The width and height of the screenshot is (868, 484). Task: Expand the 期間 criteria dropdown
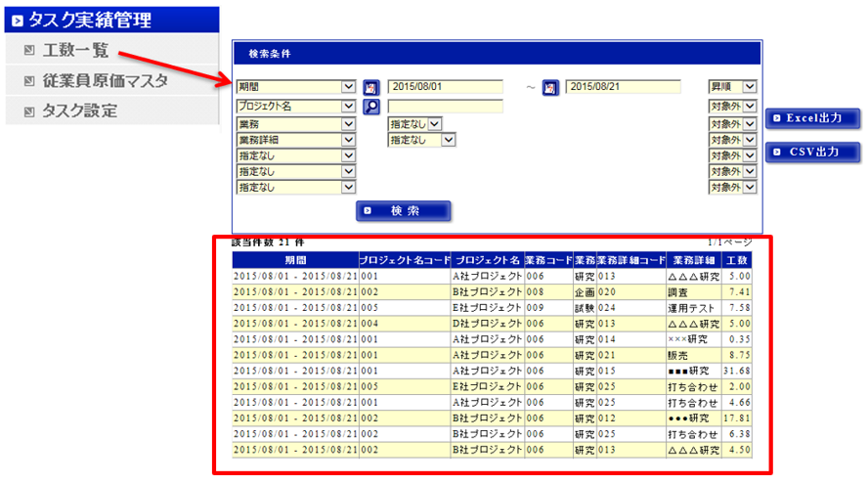[x=295, y=87]
